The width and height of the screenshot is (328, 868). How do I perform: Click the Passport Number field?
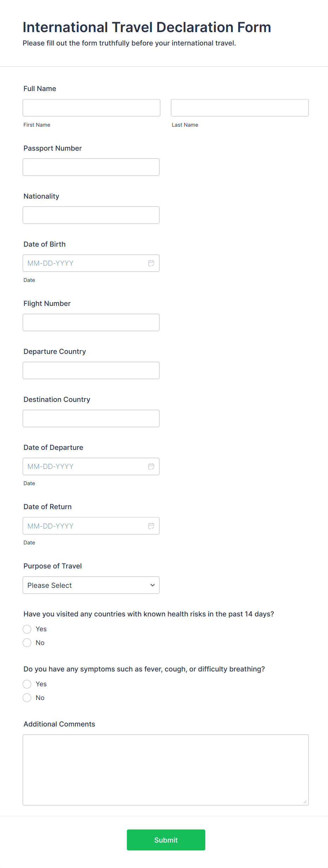click(x=91, y=167)
